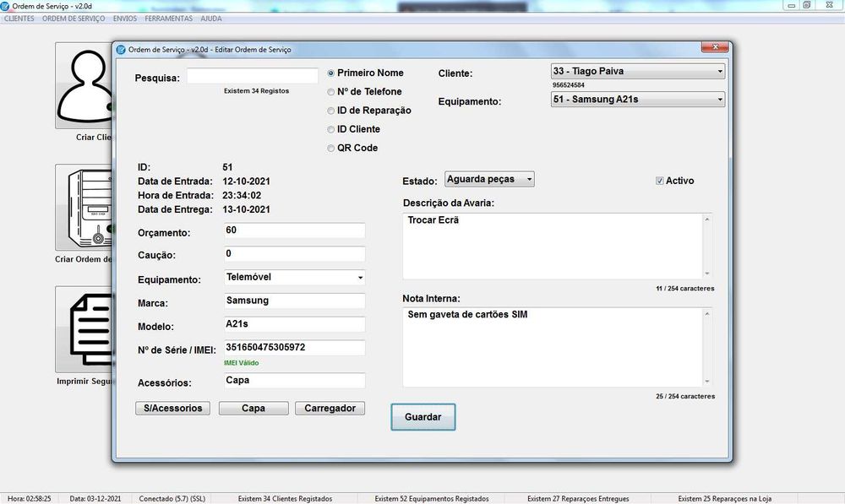Screen dimensions: 845x504
Task: Open the AJUDA menu
Action: pyautogui.click(x=210, y=19)
